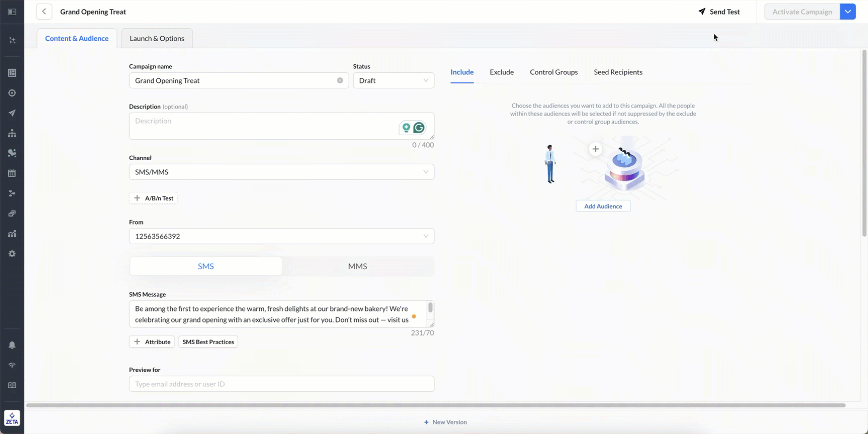
Task: Open the settings gear in sidebar
Action: coord(12,254)
